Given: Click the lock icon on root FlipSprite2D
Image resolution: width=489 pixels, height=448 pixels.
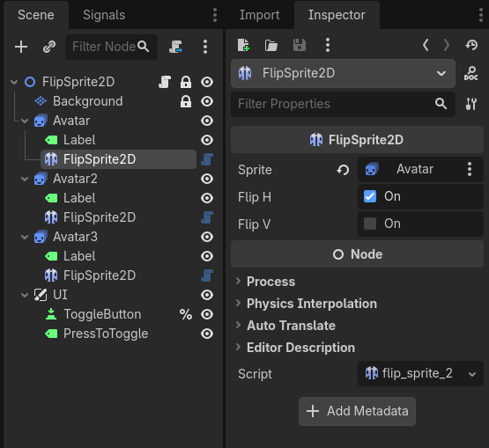Looking at the screenshot, I should pos(186,82).
